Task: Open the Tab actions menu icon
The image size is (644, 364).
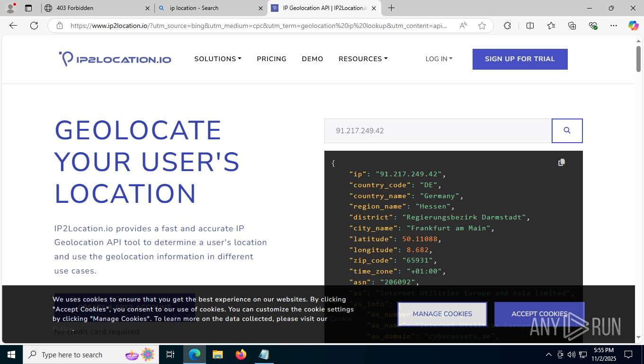Action: coord(28,8)
